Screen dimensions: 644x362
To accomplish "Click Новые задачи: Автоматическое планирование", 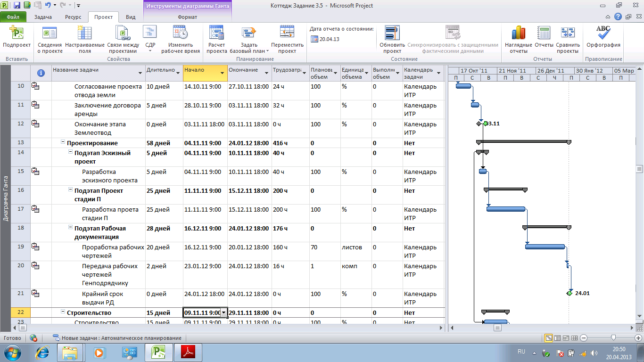I will 117,338.
